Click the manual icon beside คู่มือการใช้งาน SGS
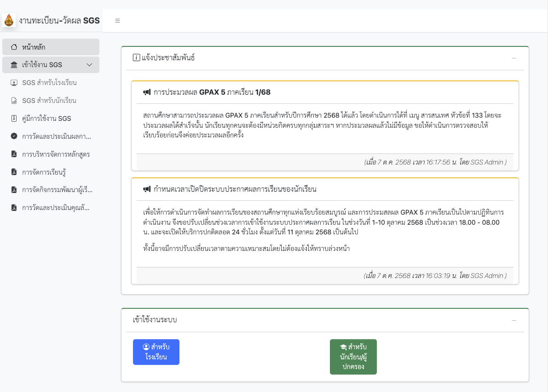Image resolution: width=548 pixels, height=392 pixels. coord(14,118)
